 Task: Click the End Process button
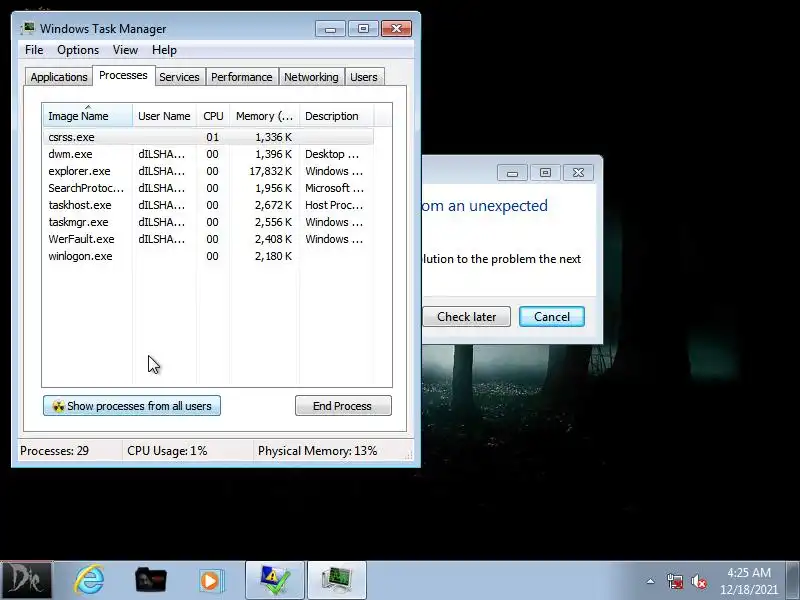[343, 406]
